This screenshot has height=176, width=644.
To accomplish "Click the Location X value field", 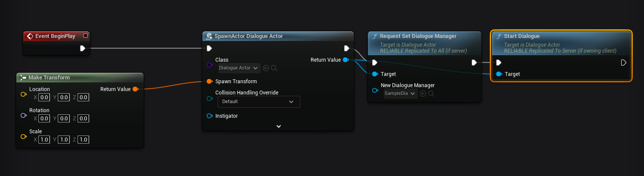I will [x=44, y=97].
